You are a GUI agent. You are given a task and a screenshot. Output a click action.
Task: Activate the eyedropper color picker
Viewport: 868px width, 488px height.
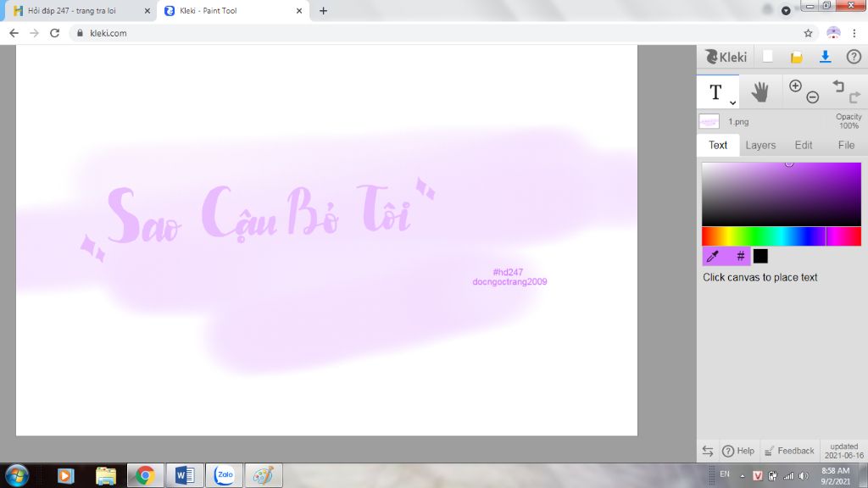tap(713, 256)
